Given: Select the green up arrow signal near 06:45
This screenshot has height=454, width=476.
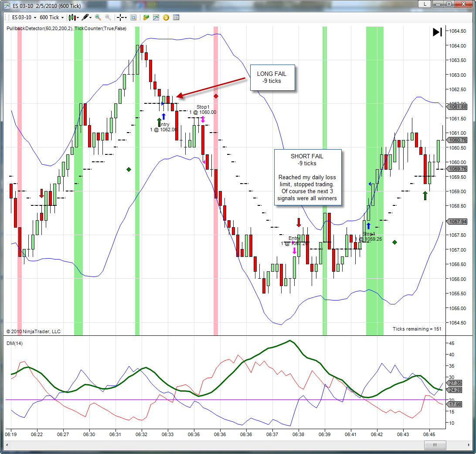Looking at the screenshot, I should tap(425, 195).
